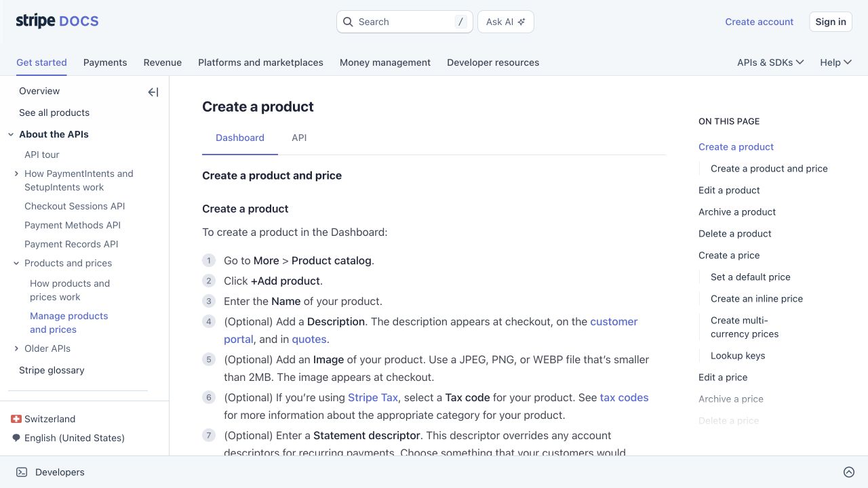868x488 pixels.
Task: Click the Developers terminal icon
Action: coord(22,472)
